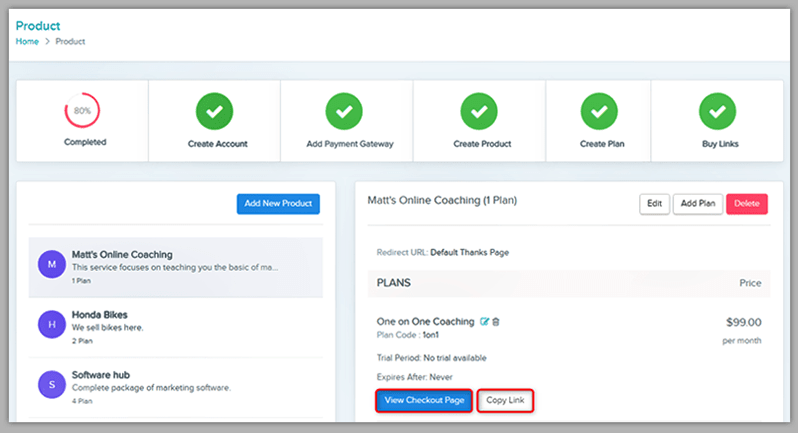Click the purple S avatar for Software hub
This screenshot has width=798, height=433.
click(51, 384)
